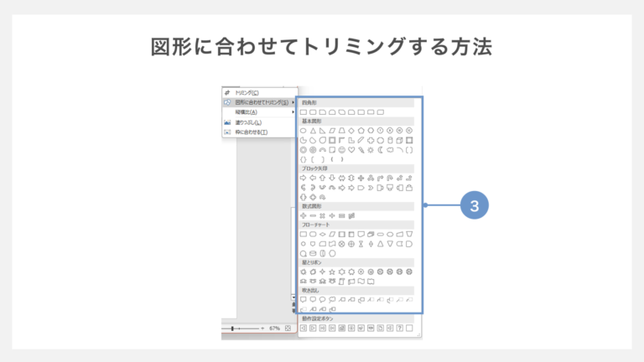Pick the oval shape in 基本図形

304,131
